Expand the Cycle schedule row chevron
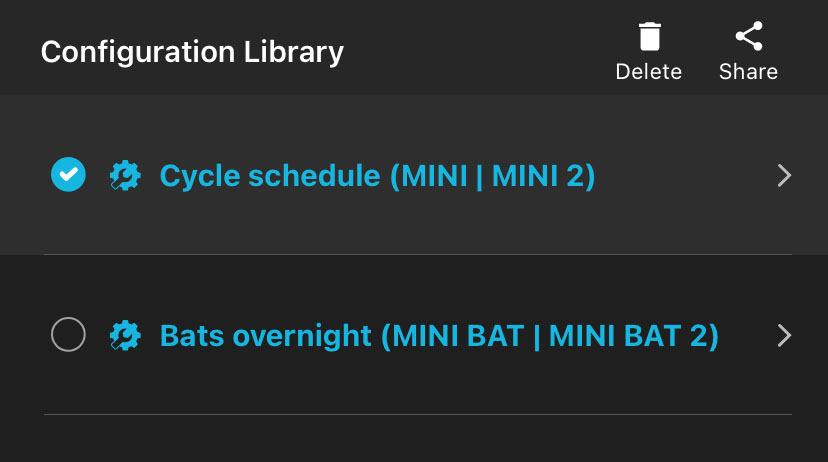This screenshot has width=828, height=462. click(x=784, y=176)
